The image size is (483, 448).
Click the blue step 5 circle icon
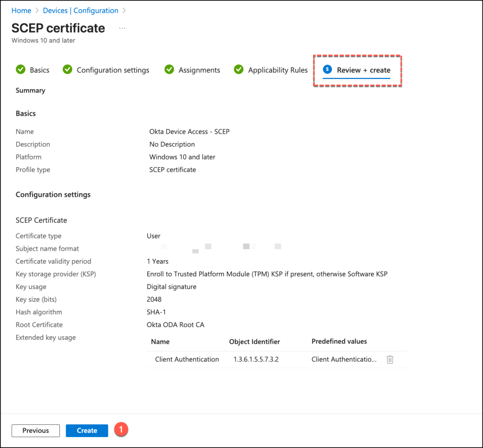pyautogui.click(x=327, y=69)
